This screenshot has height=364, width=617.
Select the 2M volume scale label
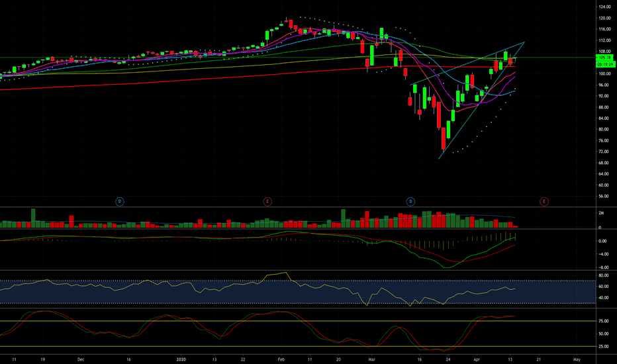click(x=601, y=213)
